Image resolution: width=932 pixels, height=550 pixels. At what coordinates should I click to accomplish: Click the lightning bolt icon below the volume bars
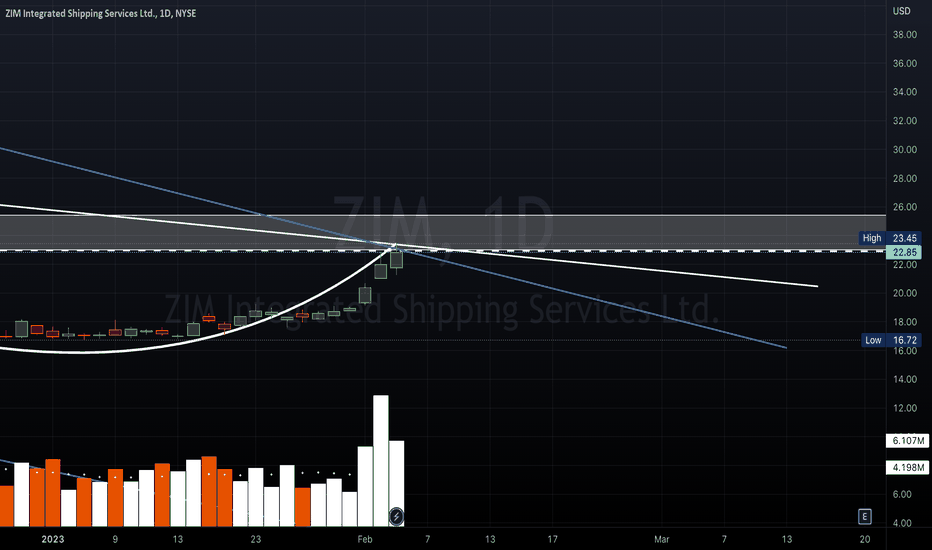click(396, 517)
